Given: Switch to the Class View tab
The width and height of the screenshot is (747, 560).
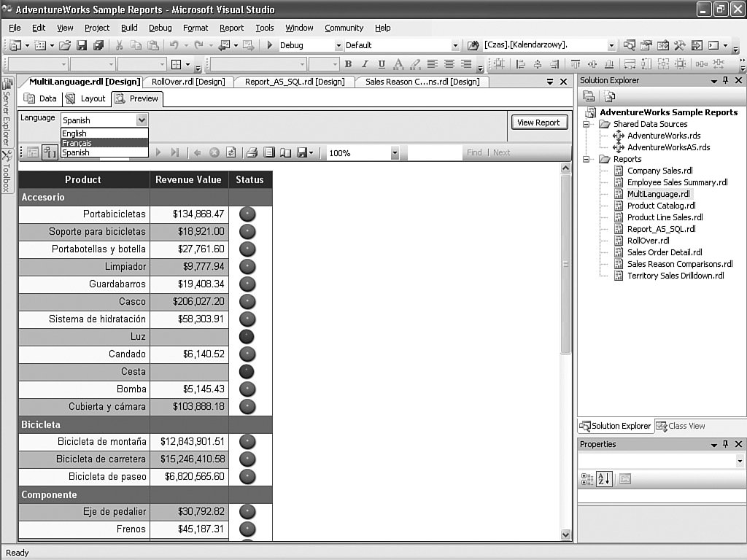Looking at the screenshot, I should pyautogui.click(x=681, y=426).
